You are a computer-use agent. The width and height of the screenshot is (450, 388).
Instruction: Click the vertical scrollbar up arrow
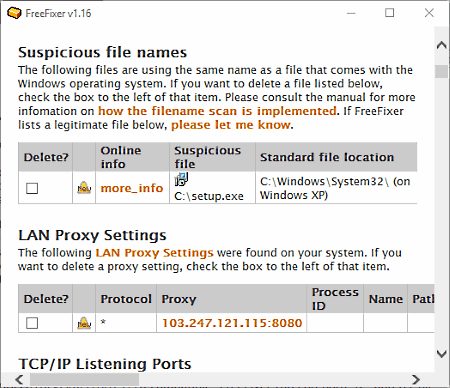442,45
